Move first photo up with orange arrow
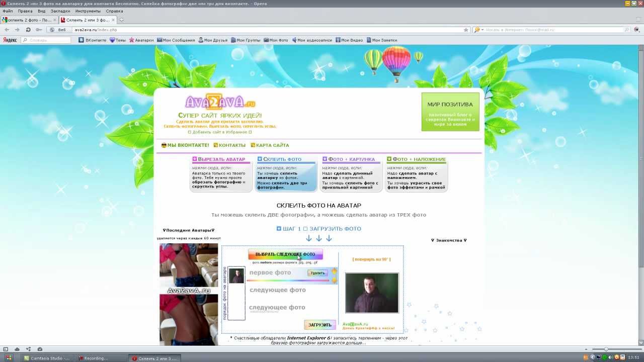The height and width of the screenshot is (362, 644). point(334,271)
